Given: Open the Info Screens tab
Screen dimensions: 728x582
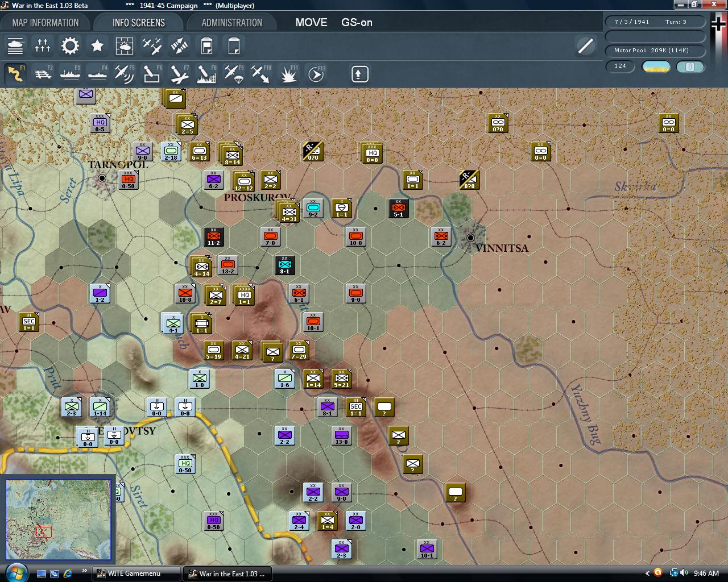Looking at the screenshot, I should pyautogui.click(x=138, y=23).
